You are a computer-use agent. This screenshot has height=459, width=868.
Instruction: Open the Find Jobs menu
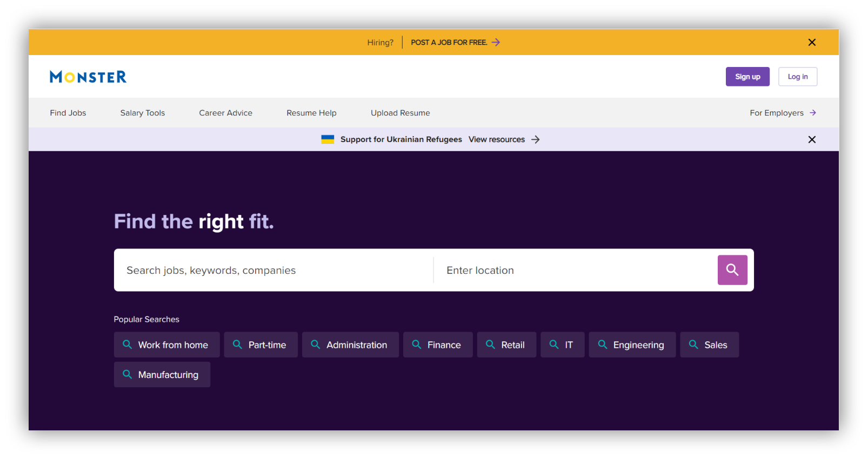tap(68, 113)
